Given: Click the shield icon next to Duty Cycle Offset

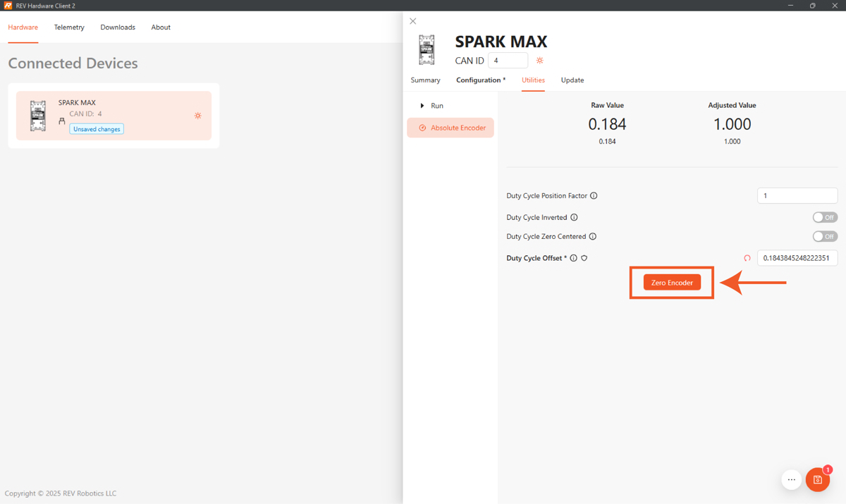Looking at the screenshot, I should 584,258.
